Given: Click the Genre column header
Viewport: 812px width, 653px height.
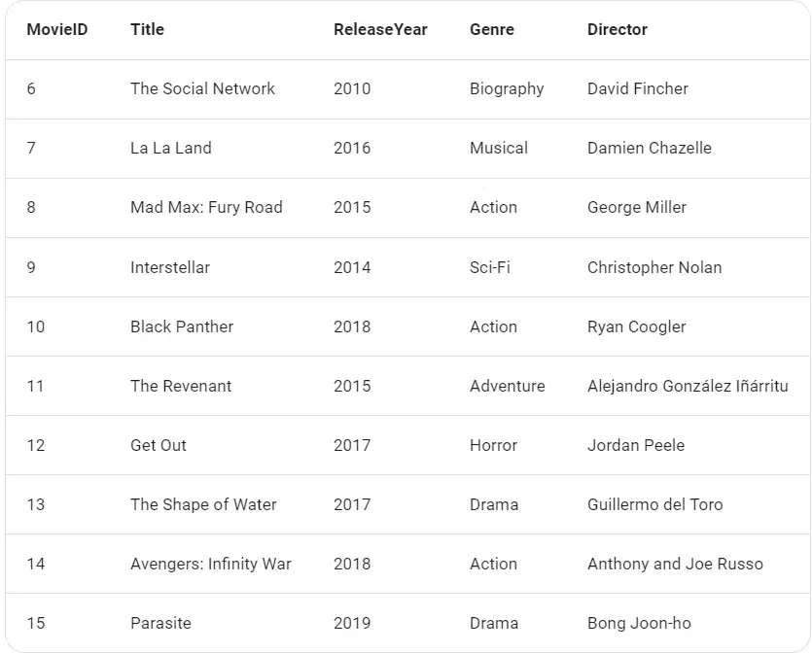Looking at the screenshot, I should (491, 29).
